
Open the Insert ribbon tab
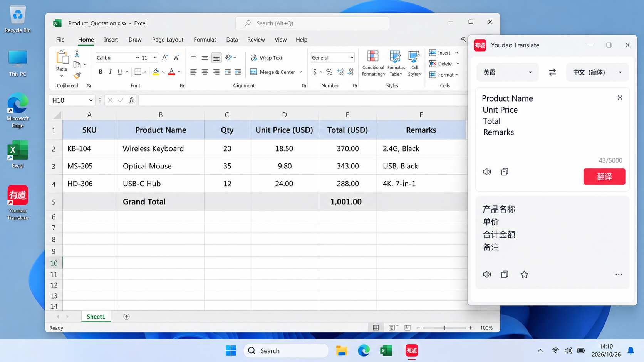[x=111, y=40]
